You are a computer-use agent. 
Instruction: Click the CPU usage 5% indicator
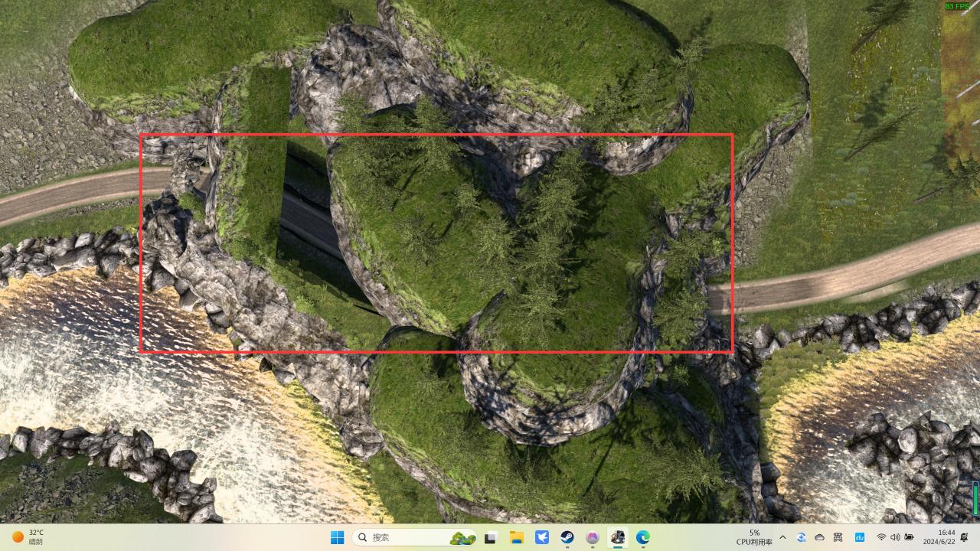755,537
